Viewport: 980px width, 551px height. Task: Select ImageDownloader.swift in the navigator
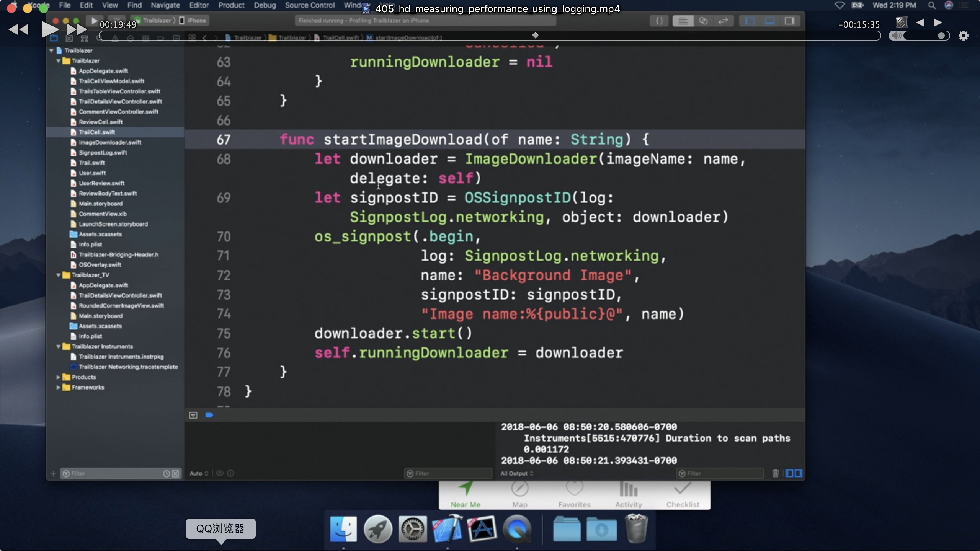coord(110,142)
